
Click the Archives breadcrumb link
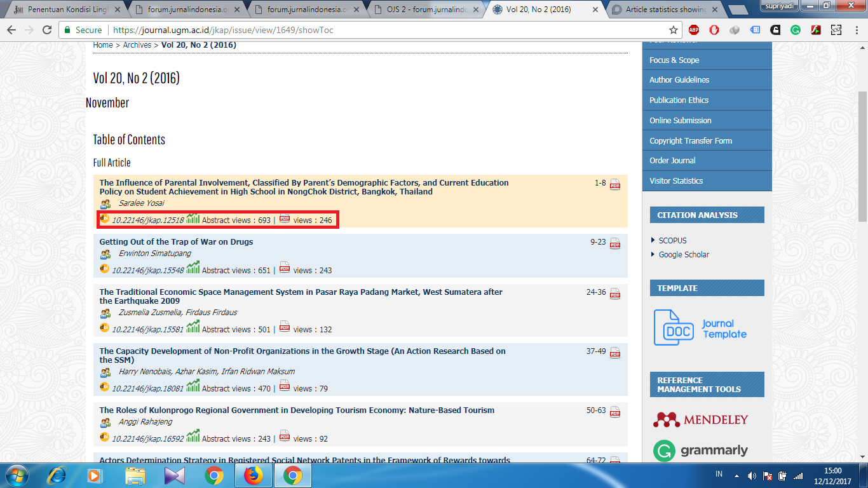point(137,45)
